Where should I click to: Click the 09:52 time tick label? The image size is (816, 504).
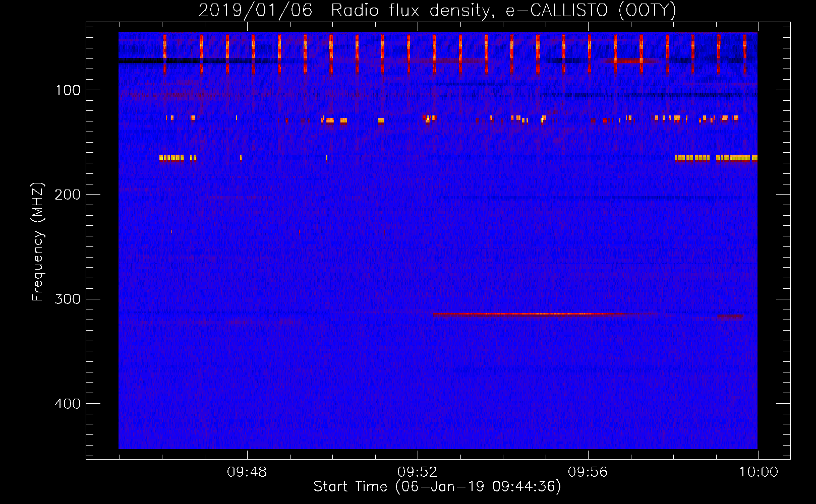tap(418, 472)
